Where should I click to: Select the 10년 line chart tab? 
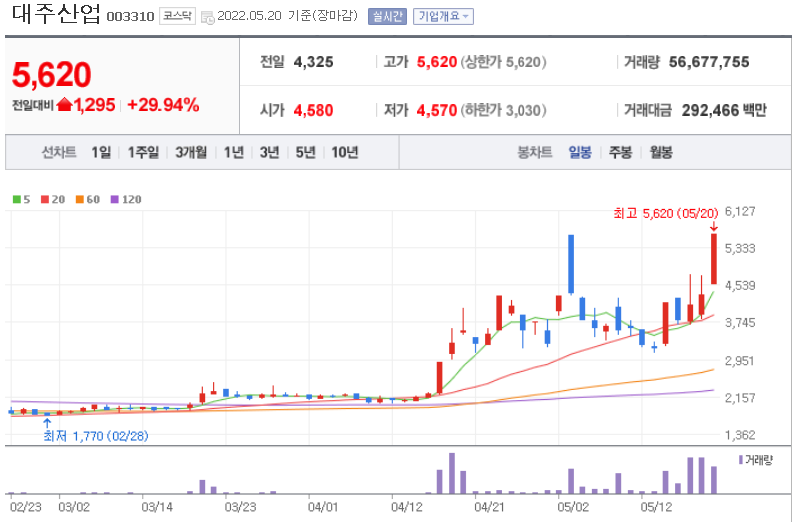(x=345, y=152)
